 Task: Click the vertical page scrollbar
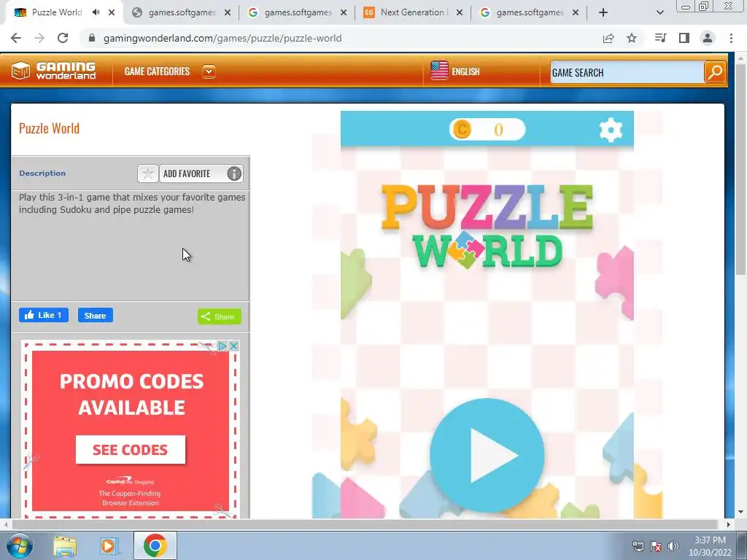pyautogui.click(x=740, y=169)
